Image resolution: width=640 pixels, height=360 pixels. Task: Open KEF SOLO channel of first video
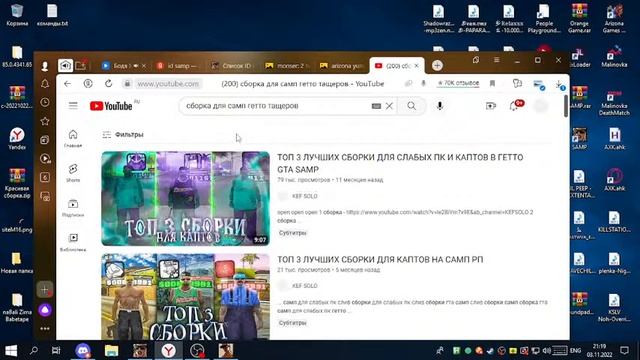pyautogui.click(x=304, y=196)
